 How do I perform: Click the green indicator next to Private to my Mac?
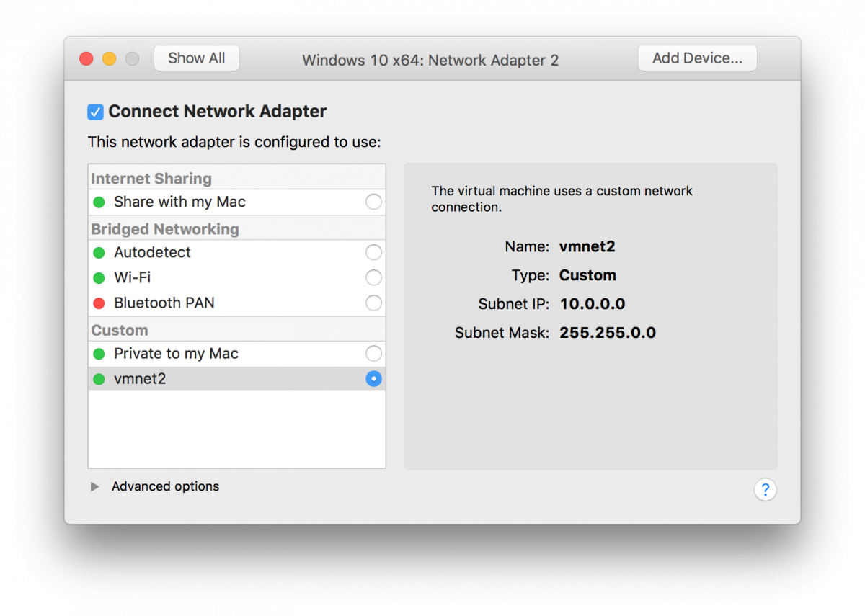pyautogui.click(x=99, y=353)
